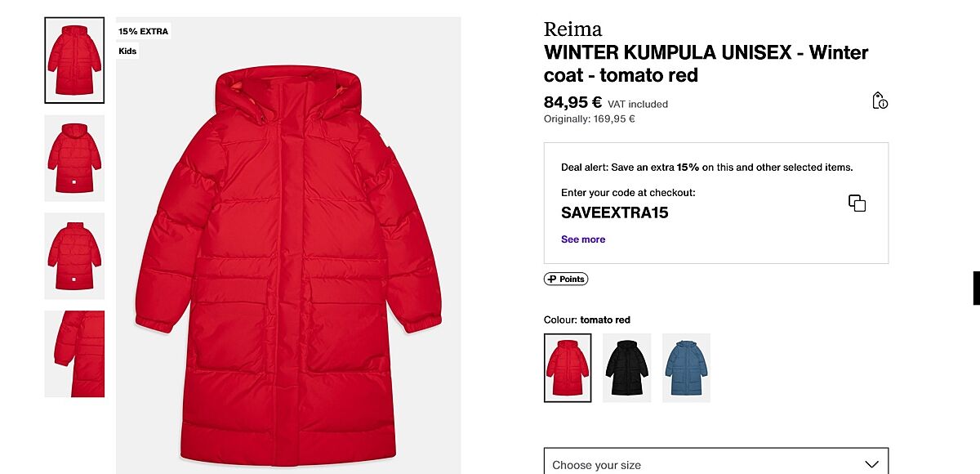The width and height of the screenshot is (980, 474).
Task: Click the main red coat product image
Action: pyautogui.click(x=288, y=245)
